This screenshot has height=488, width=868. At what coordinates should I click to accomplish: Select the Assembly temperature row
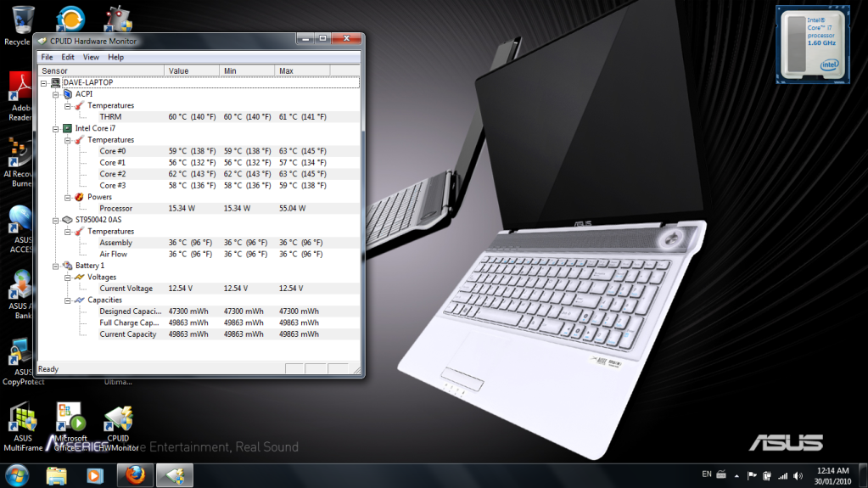228,243
